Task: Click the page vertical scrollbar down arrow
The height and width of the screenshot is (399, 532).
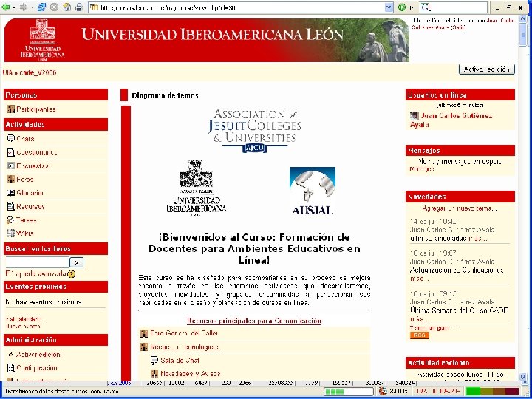Action: (x=523, y=376)
